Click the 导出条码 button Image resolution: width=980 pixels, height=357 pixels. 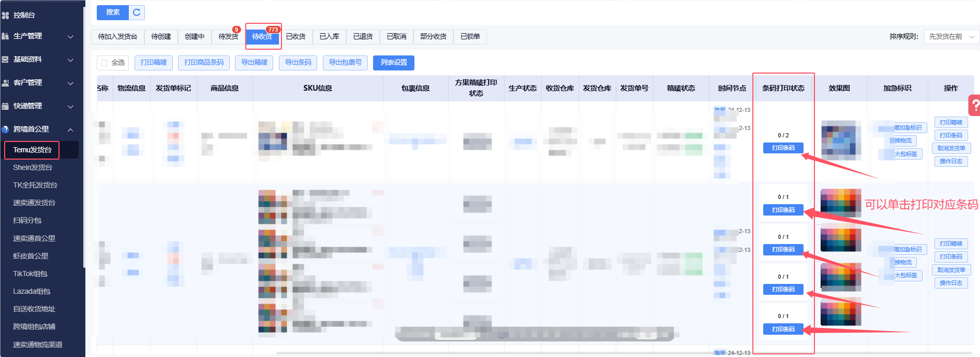point(298,63)
